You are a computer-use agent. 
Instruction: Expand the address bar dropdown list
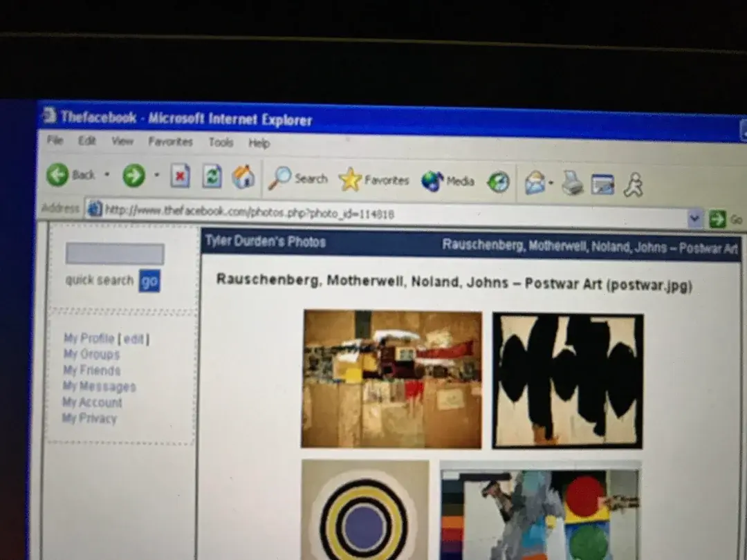(695, 218)
